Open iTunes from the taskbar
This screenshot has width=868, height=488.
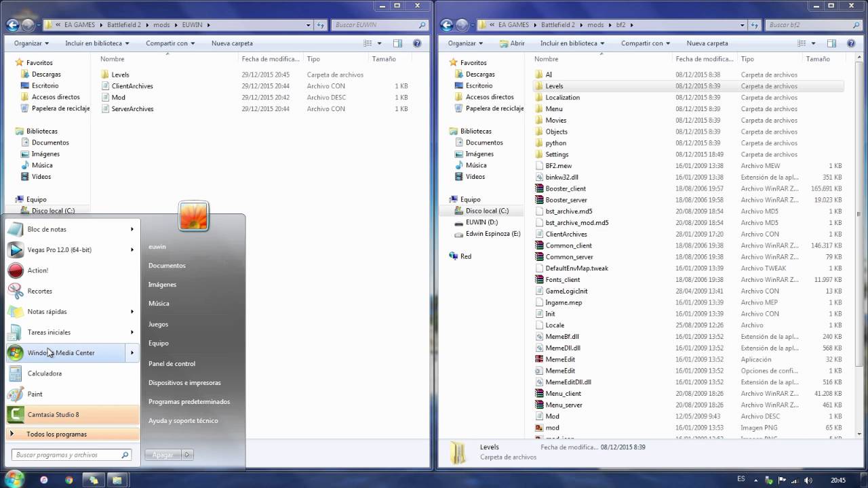tap(44, 480)
